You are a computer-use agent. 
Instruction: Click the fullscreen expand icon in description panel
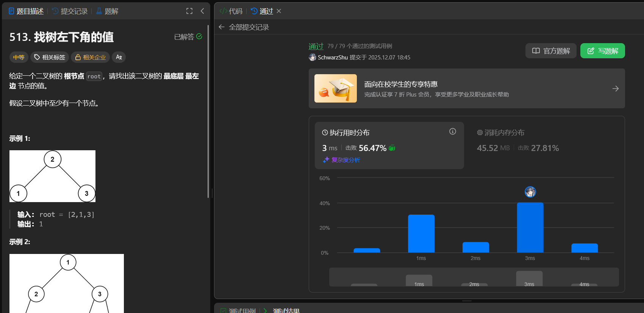tap(189, 11)
